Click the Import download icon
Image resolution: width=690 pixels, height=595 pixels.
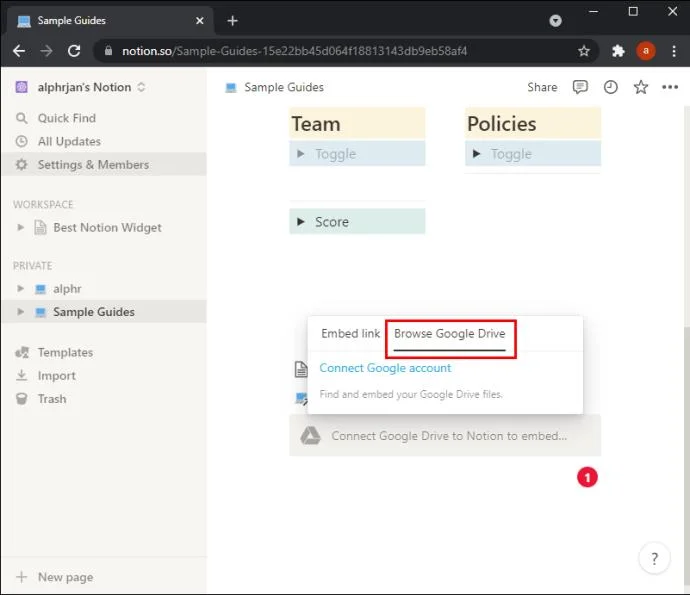point(22,375)
